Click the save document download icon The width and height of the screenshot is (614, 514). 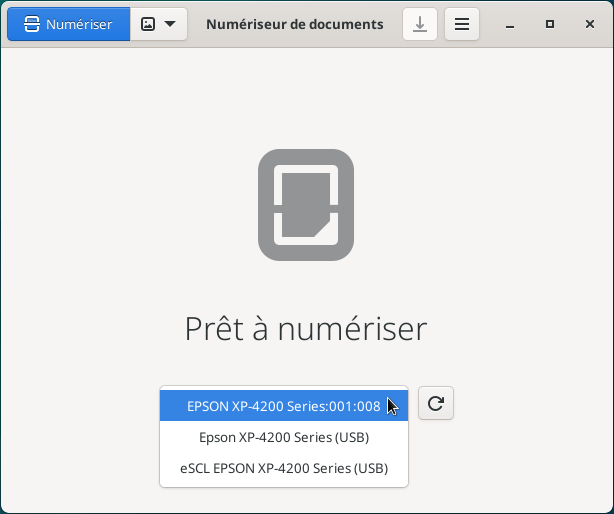coord(420,24)
